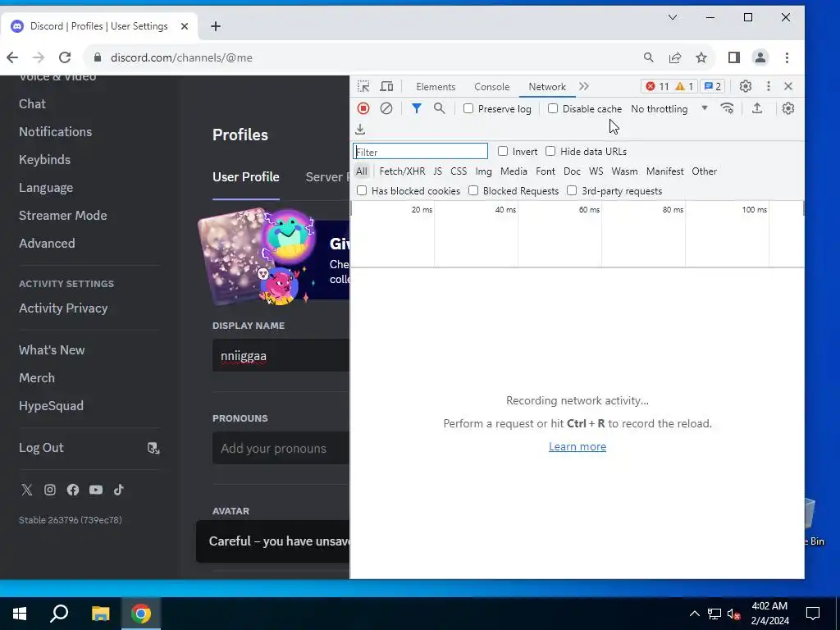
Task: Filter requests by Fetch/XHR
Action: [x=402, y=171]
